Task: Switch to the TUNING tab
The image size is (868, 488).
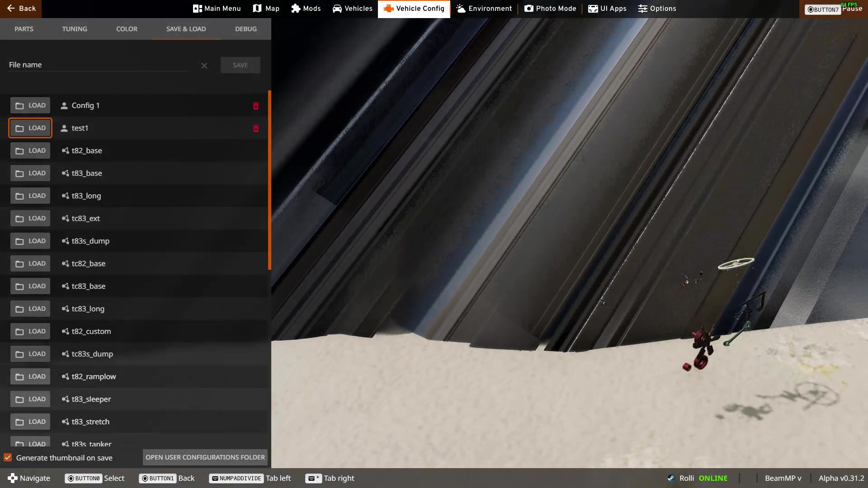Action: tap(75, 29)
